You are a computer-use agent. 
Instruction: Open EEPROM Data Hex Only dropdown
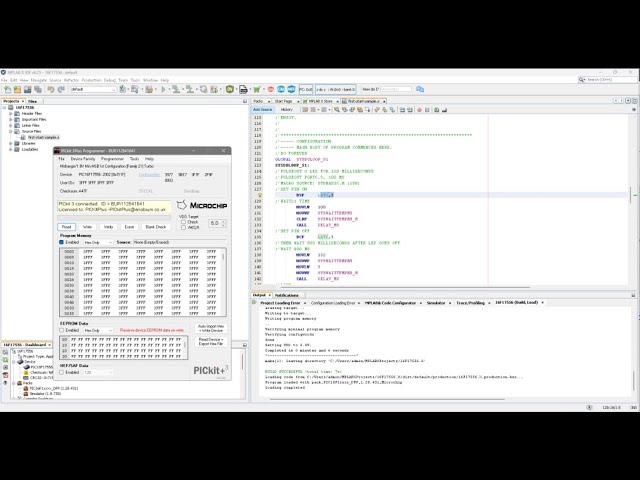point(98,330)
